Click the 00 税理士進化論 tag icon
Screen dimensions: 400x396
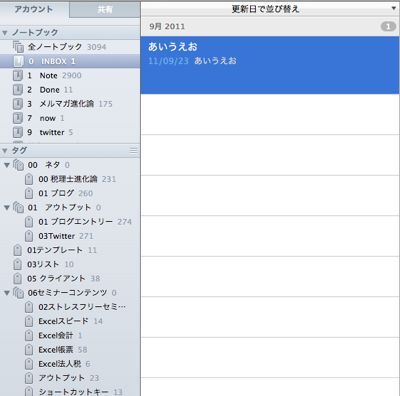tap(29, 179)
